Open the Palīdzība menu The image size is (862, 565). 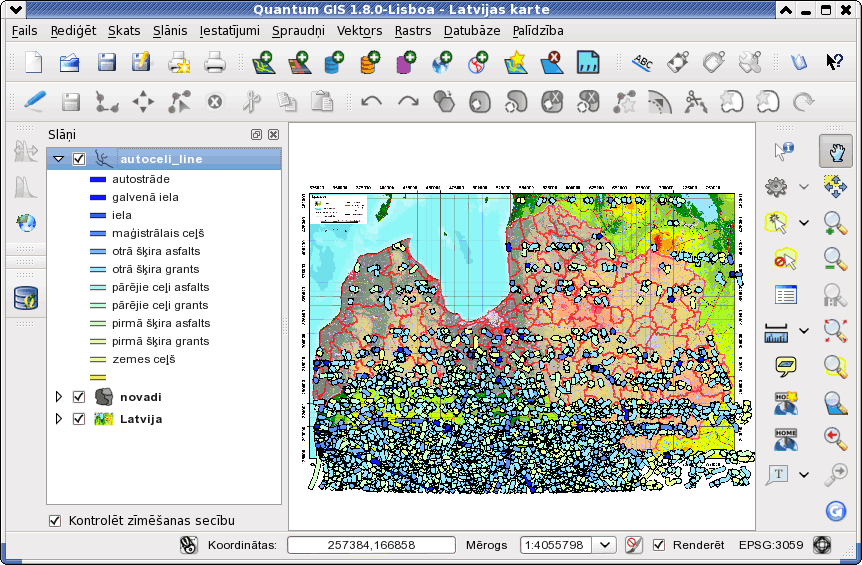(538, 31)
